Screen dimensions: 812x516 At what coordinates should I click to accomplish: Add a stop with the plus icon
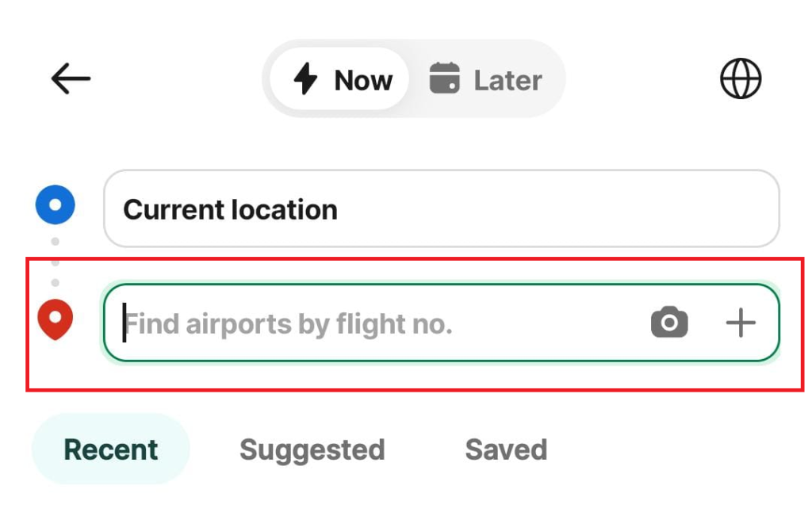pyautogui.click(x=741, y=323)
